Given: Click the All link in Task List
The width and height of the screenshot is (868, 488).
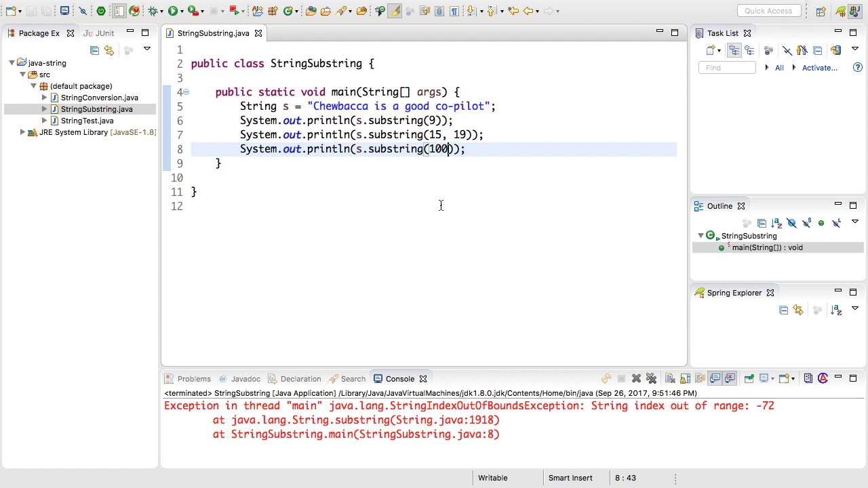Looking at the screenshot, I should (779, 68).
